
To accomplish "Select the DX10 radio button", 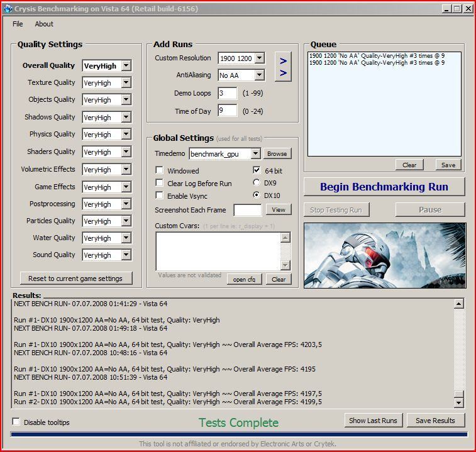I will (x=257, y=195).
